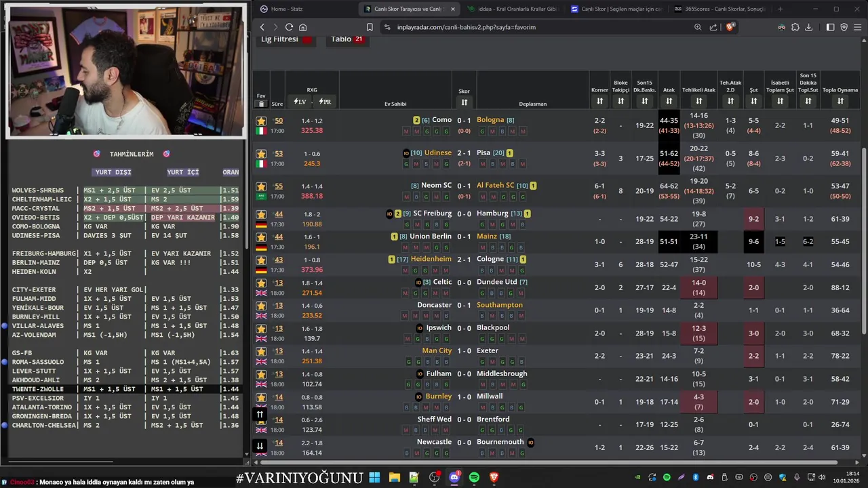Open browser downloads

pyautogui.click(x=808, y=27)
